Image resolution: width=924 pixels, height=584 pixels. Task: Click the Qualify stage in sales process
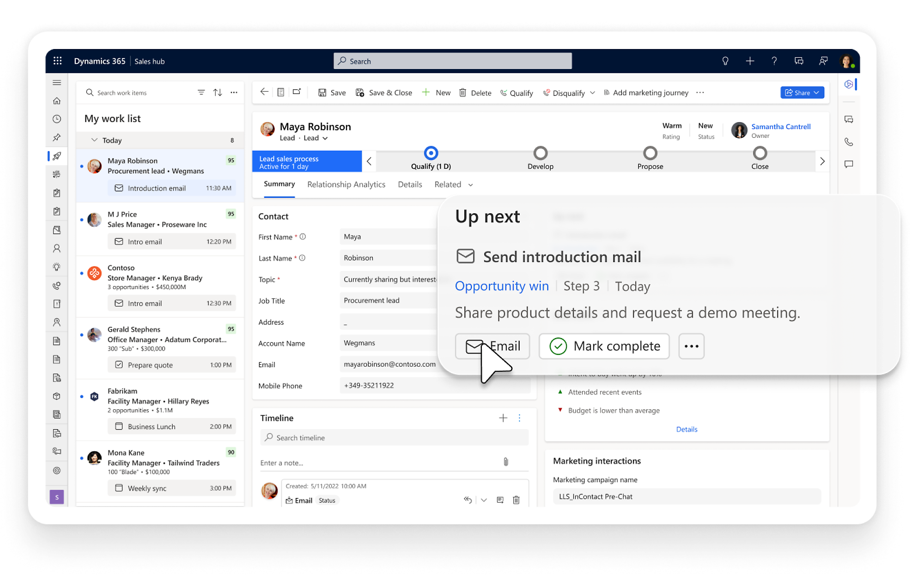click(431, 154)
